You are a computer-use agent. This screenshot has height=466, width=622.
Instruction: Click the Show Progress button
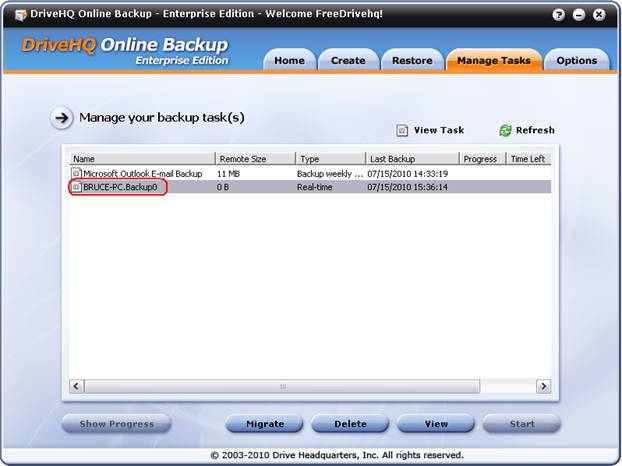point(117,424)
